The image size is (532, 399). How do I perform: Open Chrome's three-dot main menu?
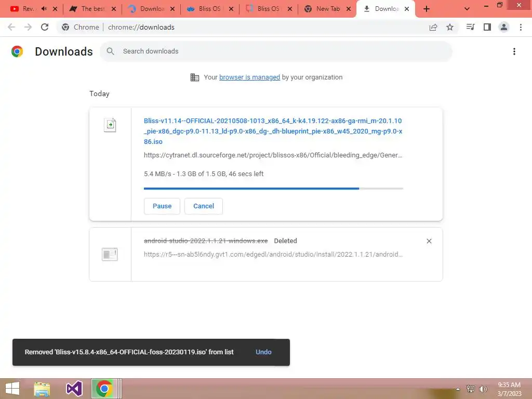(x=521, y=27)
